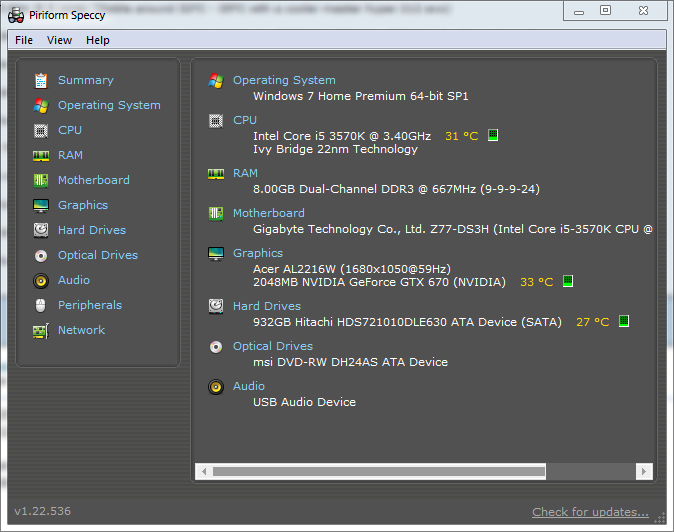Click 'USB Audio Device' text
The width and height of the screenshot is (674, 532).
[304, 402]
